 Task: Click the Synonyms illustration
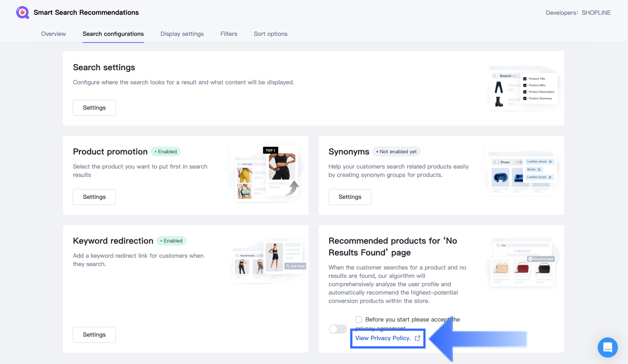(x=521, y=173)
